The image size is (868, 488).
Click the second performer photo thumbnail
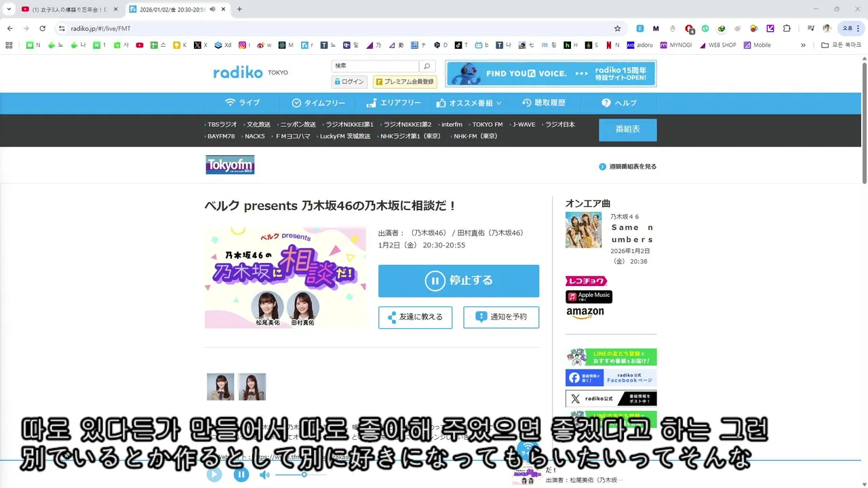pos(252,387)
